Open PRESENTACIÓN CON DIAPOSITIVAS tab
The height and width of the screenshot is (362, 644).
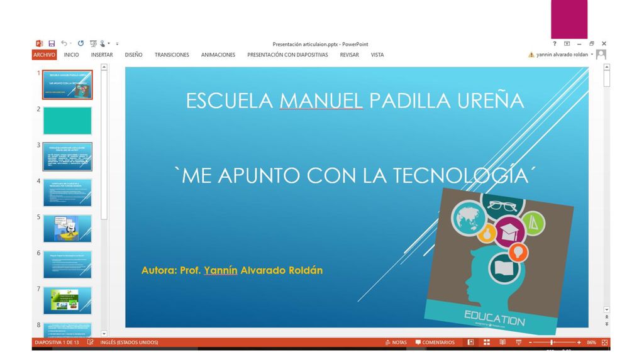click(x=287, y=55)
